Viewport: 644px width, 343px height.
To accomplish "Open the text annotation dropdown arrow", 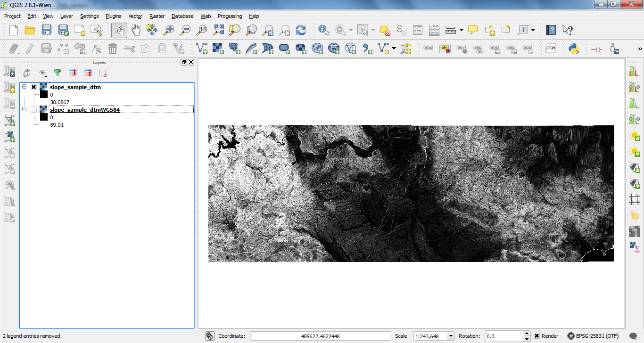I will (533, 30).
